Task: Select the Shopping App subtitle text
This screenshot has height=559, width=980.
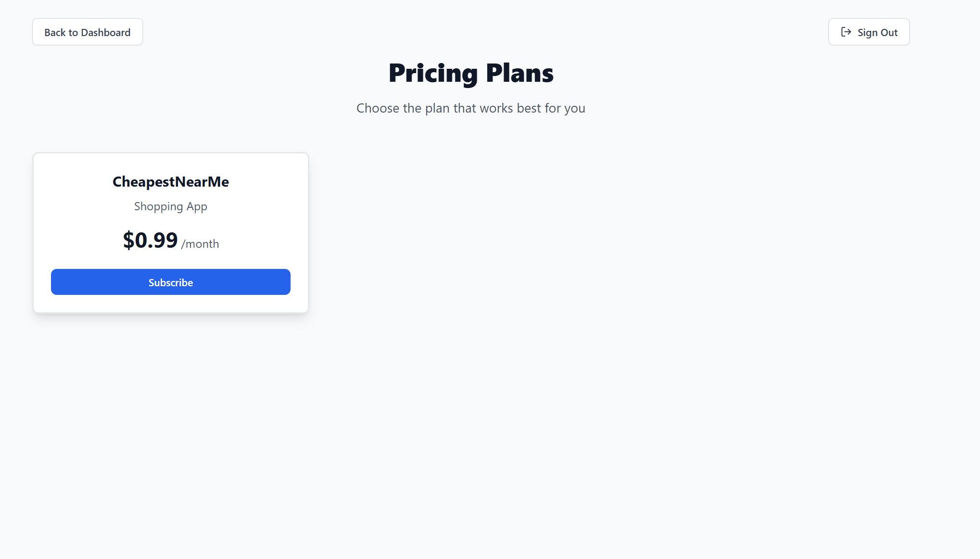Action: point(170,206)
